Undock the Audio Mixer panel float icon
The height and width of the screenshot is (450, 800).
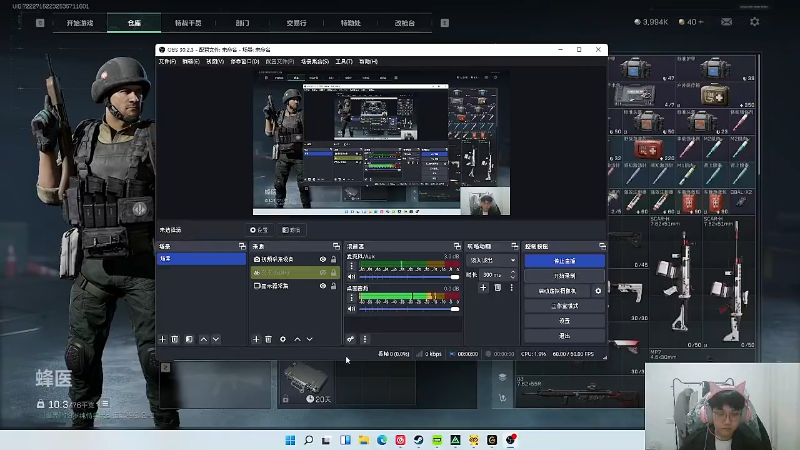457,246
